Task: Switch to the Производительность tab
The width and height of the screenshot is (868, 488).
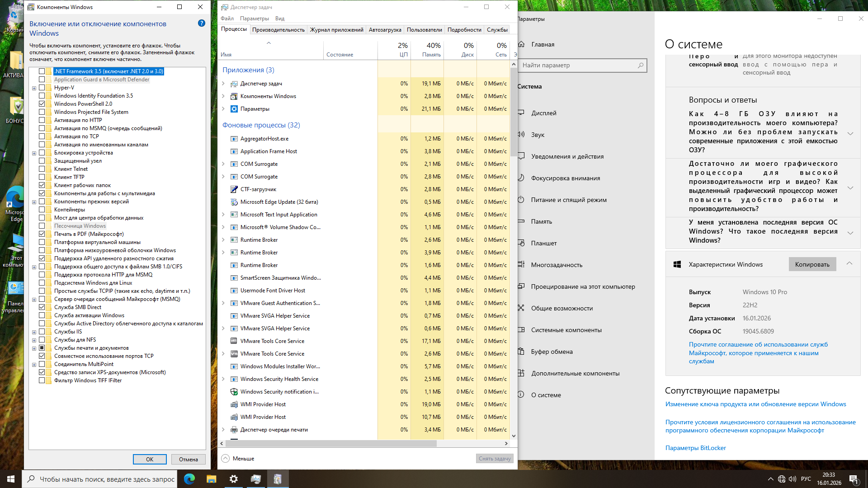Action: click(278, 30)
